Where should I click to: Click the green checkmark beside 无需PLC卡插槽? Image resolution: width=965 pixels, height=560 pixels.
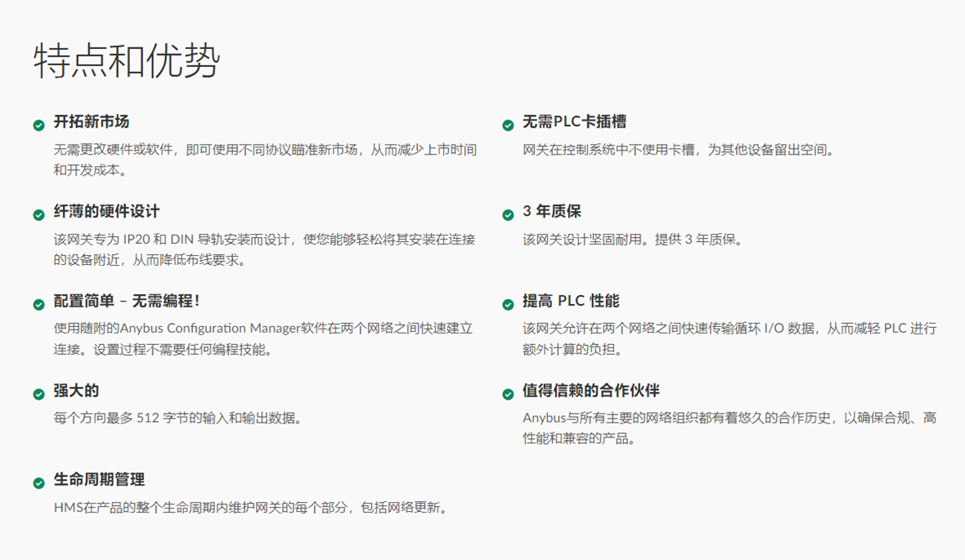[508, 125]
